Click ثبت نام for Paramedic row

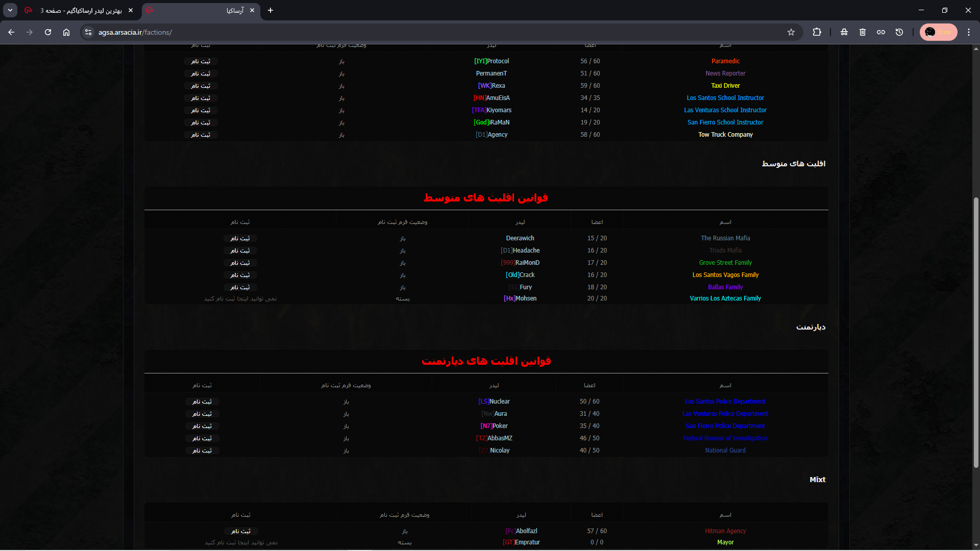click(201, 61)
